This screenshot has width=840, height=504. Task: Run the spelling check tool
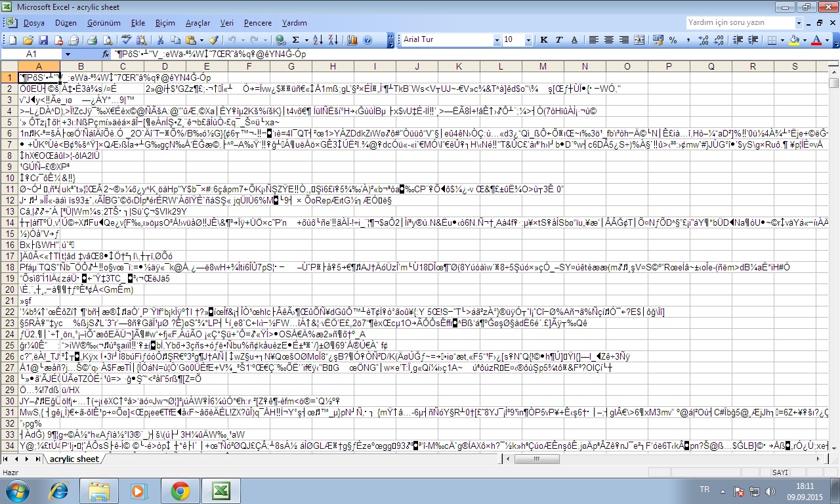pos(125,40)
